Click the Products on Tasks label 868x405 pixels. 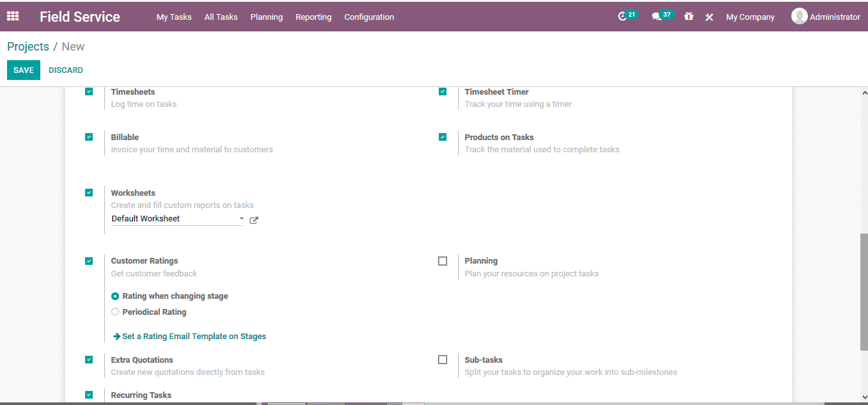[x=500, y=138]
